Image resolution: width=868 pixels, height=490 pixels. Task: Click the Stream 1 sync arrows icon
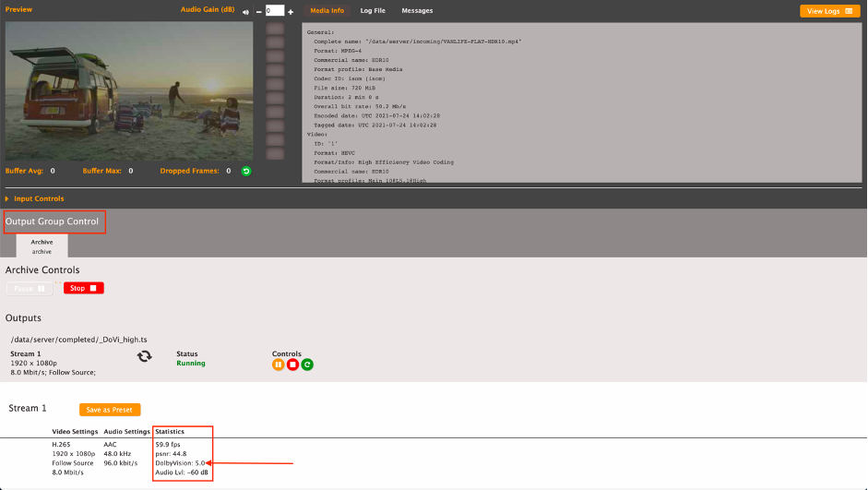coord(145,356)
